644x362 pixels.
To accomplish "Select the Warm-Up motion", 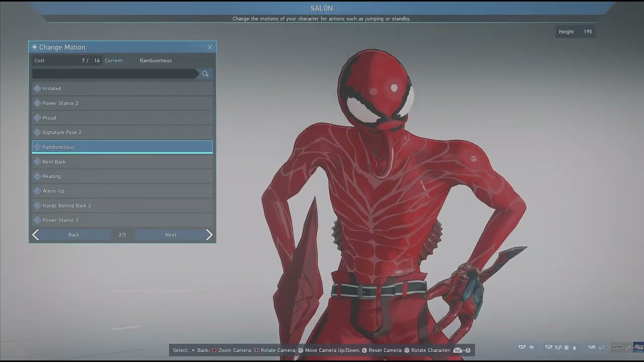I will click(x=122, y=191).
